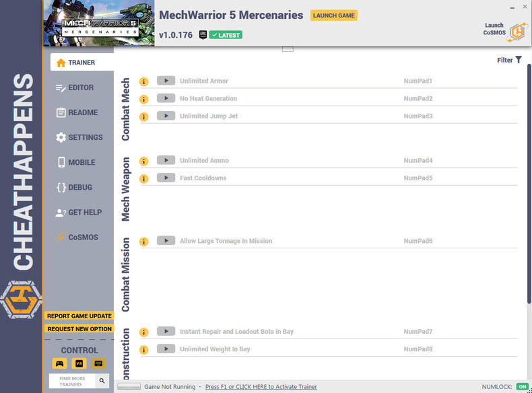
Task: Click the info icon beside Unlimited Armor
Action: pos(144,81)
